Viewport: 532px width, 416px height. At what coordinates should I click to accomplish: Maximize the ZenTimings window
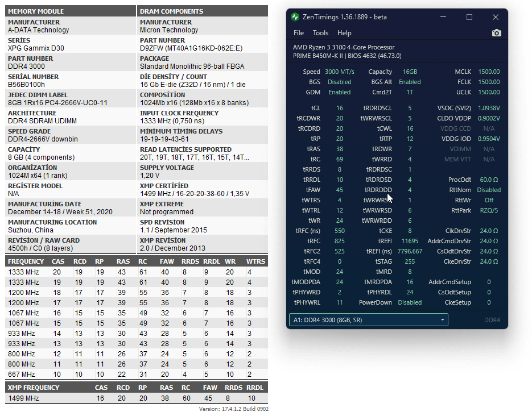469,17
